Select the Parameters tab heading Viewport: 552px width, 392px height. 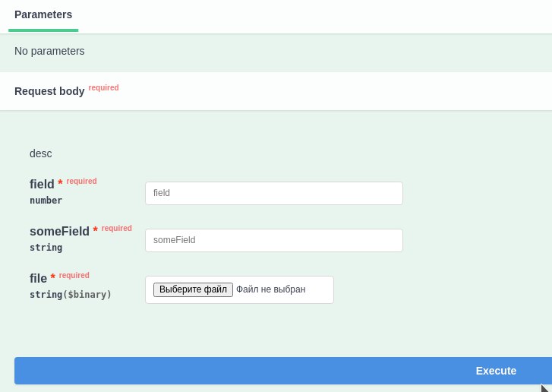[x=43, y=14]
